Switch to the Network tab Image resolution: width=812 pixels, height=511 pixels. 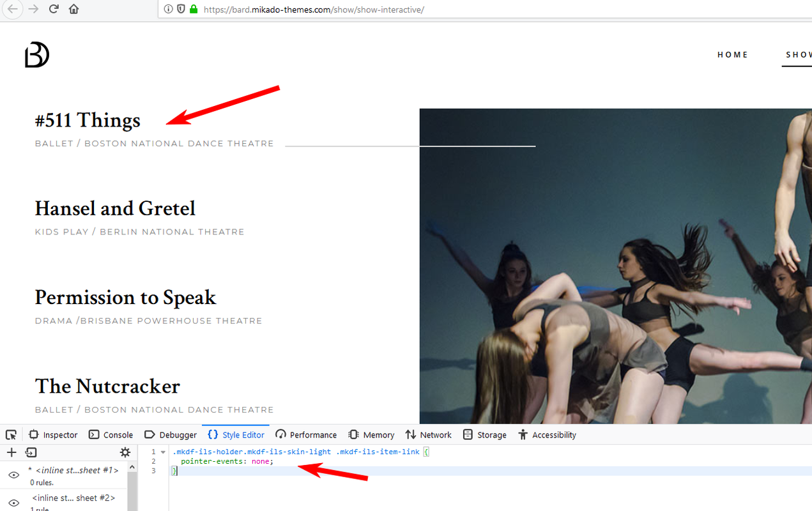[x=428, y=435]
